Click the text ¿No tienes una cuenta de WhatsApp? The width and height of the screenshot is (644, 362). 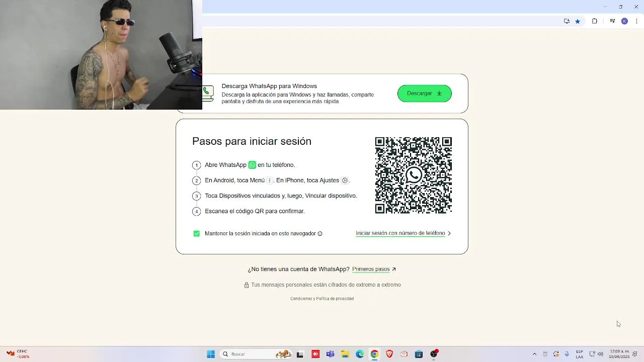tap(298, 269)
